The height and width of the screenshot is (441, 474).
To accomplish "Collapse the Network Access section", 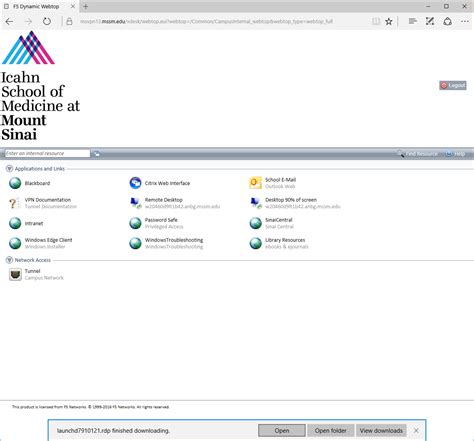I will tap(9, 260).
